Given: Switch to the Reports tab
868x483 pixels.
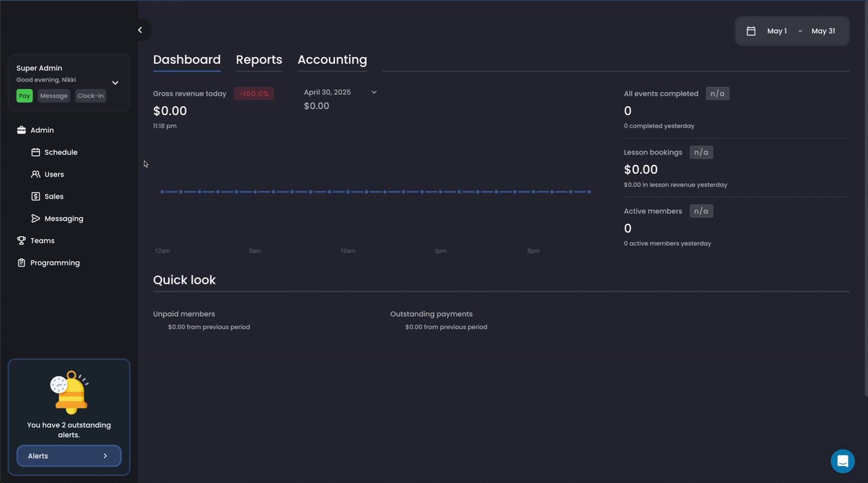Looking at the screenshot, I should [x=259, y=60].
